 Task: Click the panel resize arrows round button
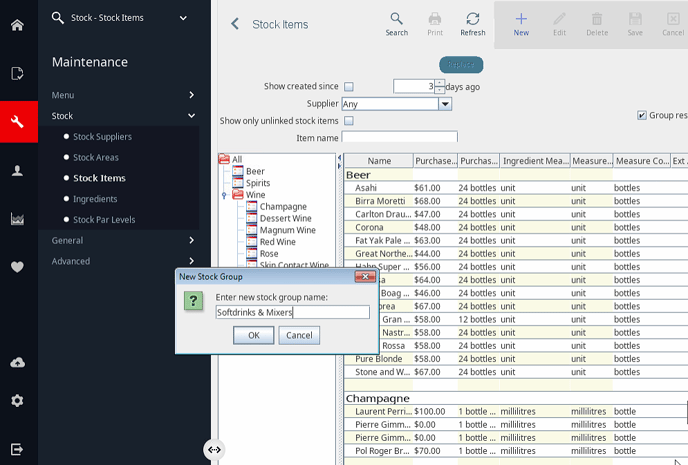pyautogui.click(x=214, y=450)
